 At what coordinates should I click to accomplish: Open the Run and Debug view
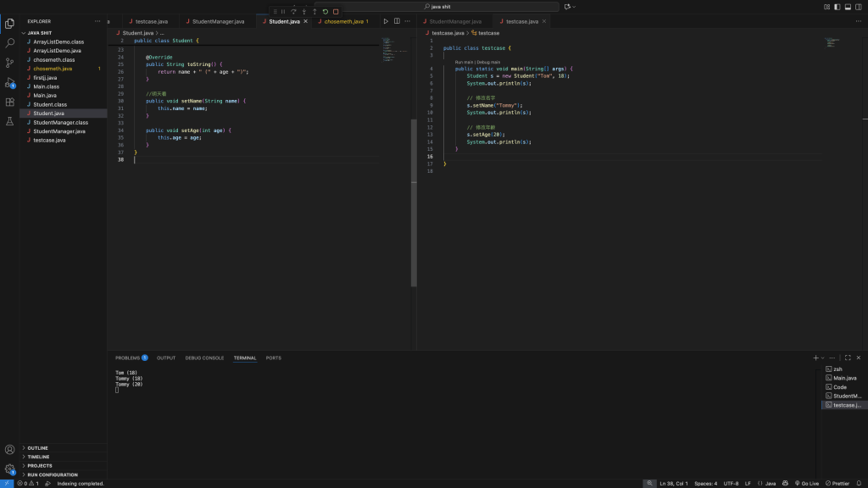click(10, 82)
